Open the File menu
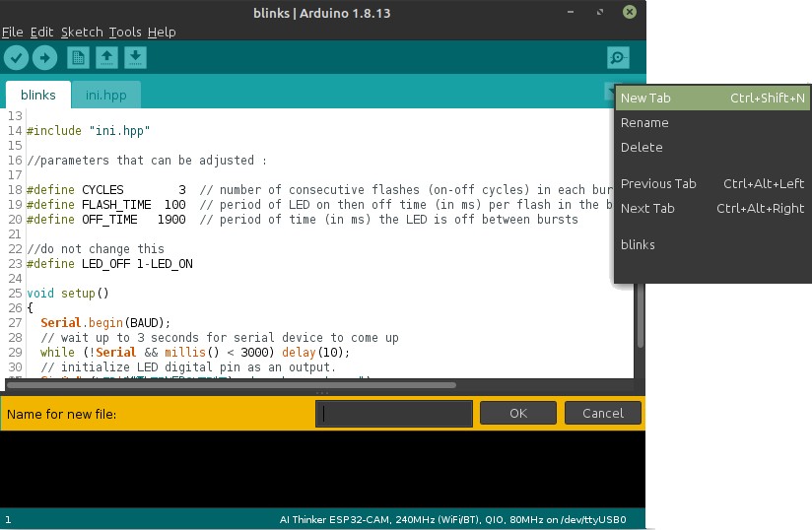812x530 pixels. [12, 32]
